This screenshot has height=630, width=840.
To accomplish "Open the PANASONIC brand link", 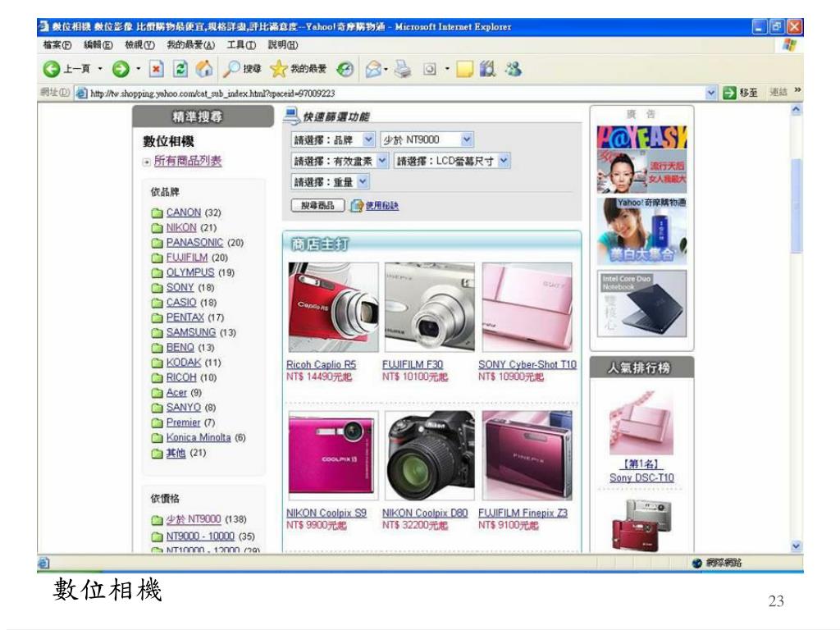I will (x=194, y=243).
